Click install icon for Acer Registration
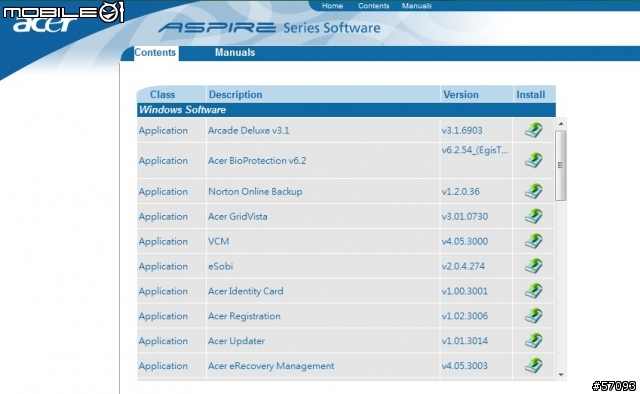 [533, 316]
